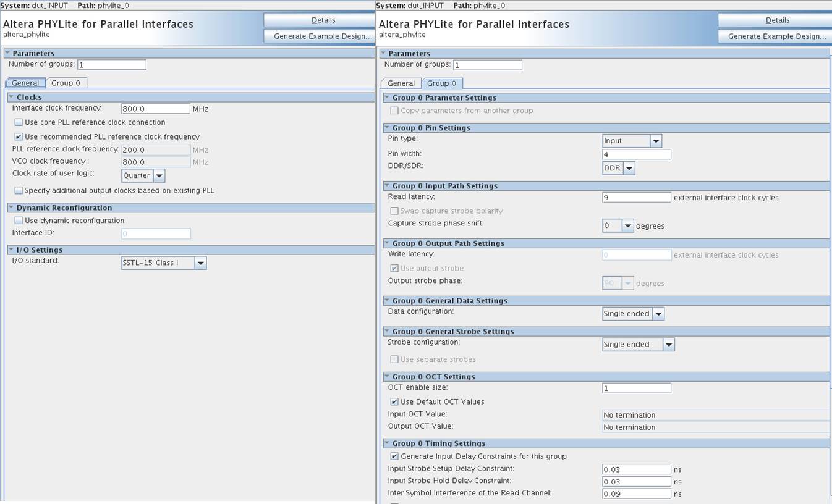Open the Strobe configuration dropdown

[639, 345]
